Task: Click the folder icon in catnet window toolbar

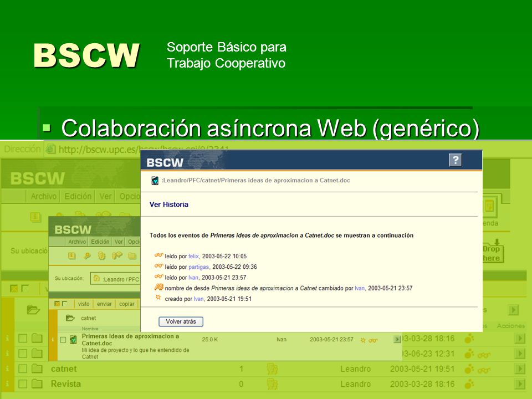Action: (x=132, y=256)
